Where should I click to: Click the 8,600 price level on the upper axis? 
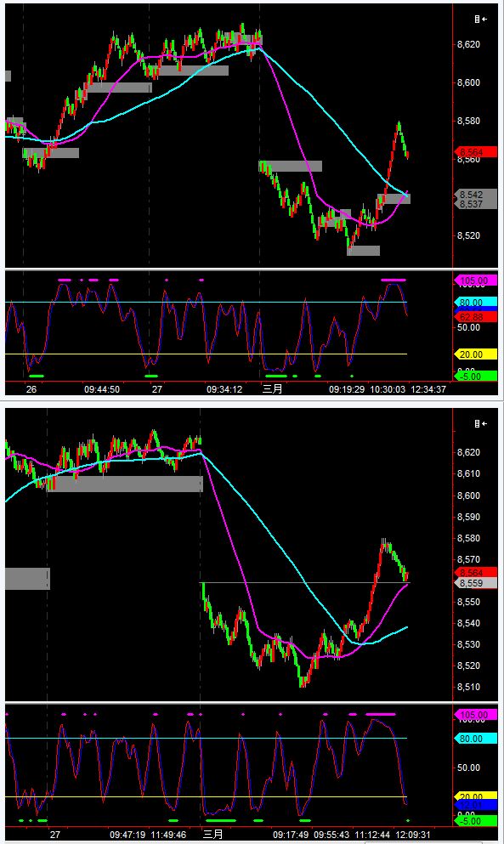click(x=468, y=82)
